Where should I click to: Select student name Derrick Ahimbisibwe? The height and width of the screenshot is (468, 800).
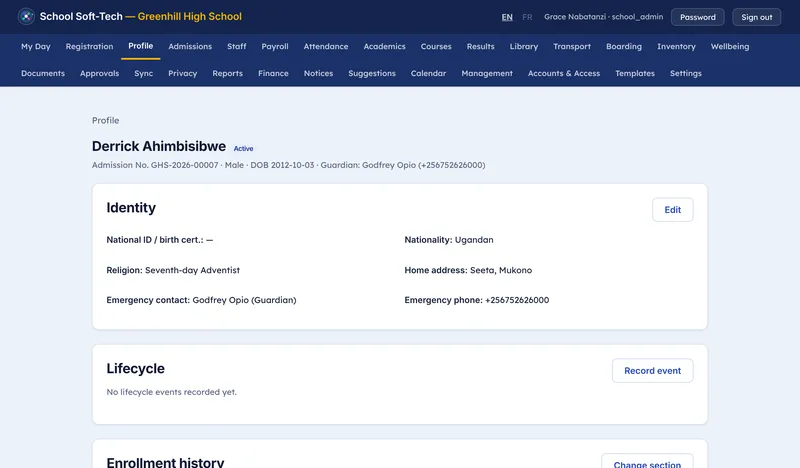[x=159, y=146]
